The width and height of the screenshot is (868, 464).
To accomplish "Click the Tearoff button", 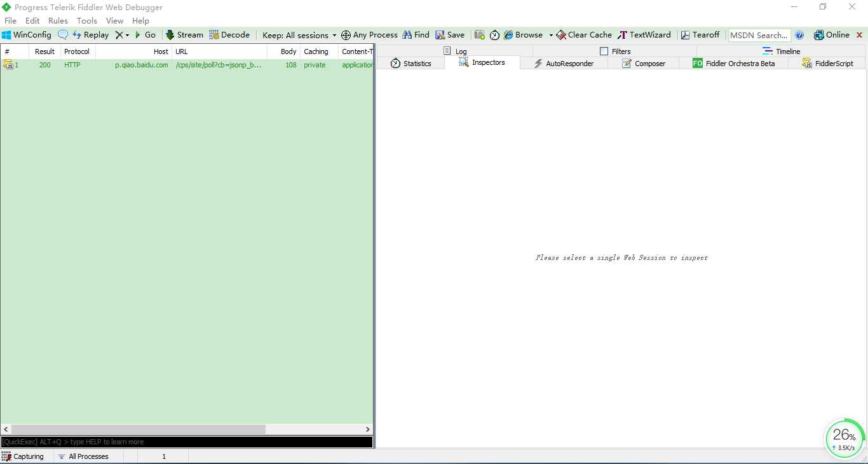I will (x=700, y=35).
